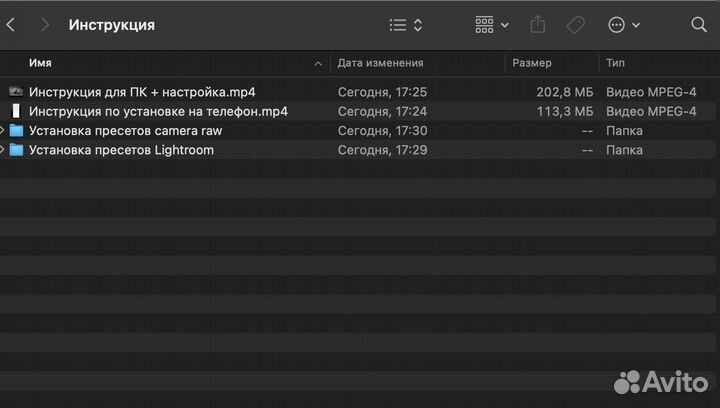Image resolution: width=720 pixels, height=408 pixels.
Task: Sort by the Тип column
Action: [615, 63]
